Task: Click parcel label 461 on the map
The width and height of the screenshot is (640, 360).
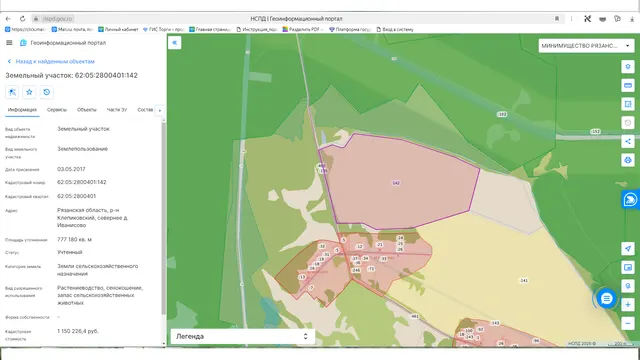Action: point(415,316)
